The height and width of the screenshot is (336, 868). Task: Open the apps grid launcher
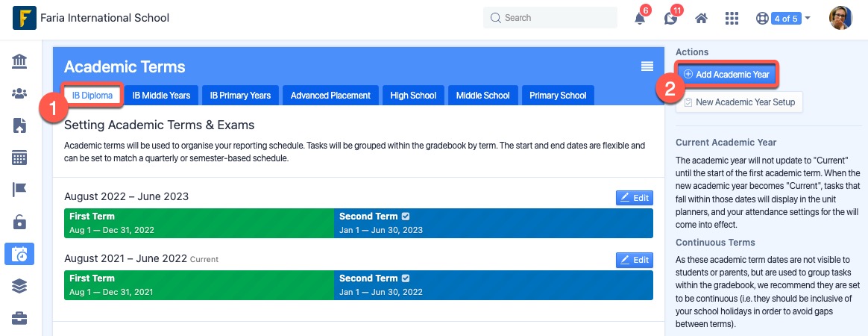pos(732,19)
